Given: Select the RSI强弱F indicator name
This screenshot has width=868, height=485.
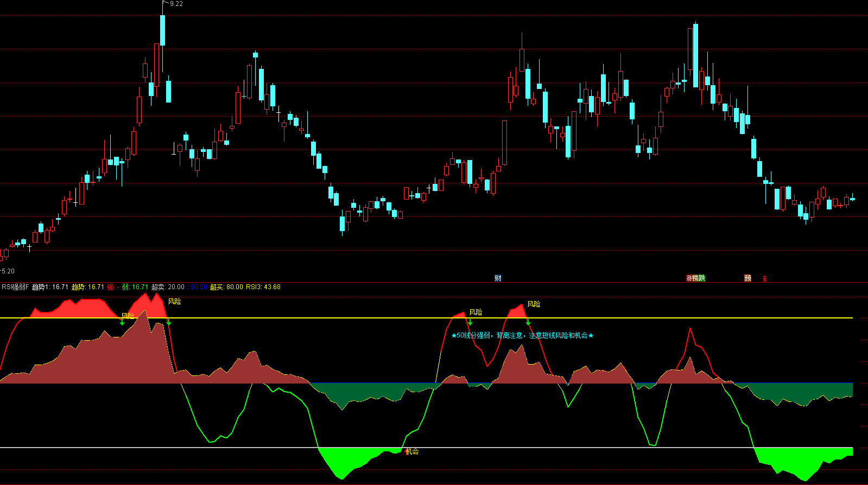Looking at the screenshot, I should coord(15,287).
